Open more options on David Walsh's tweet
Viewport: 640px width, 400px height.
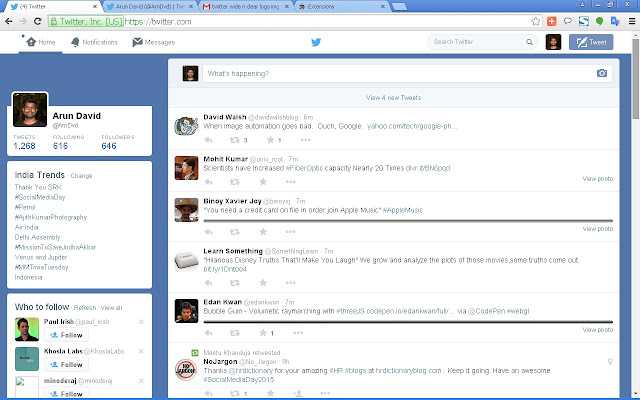click(305, 140)
